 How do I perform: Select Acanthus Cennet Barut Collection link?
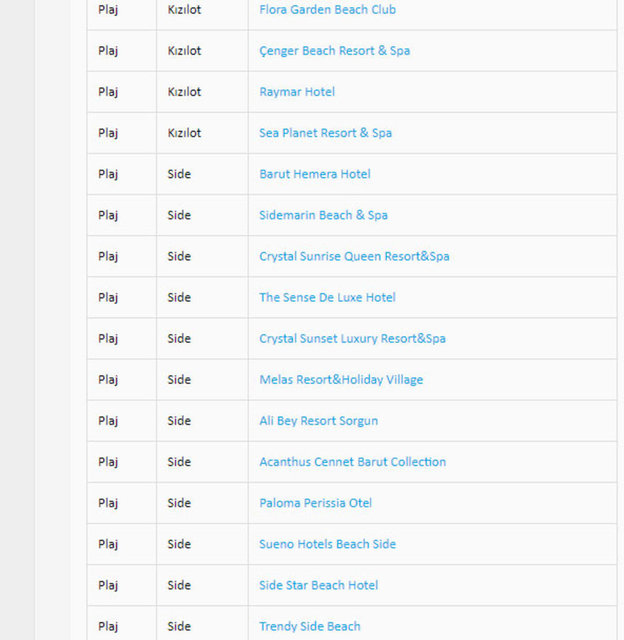(352, 462)
